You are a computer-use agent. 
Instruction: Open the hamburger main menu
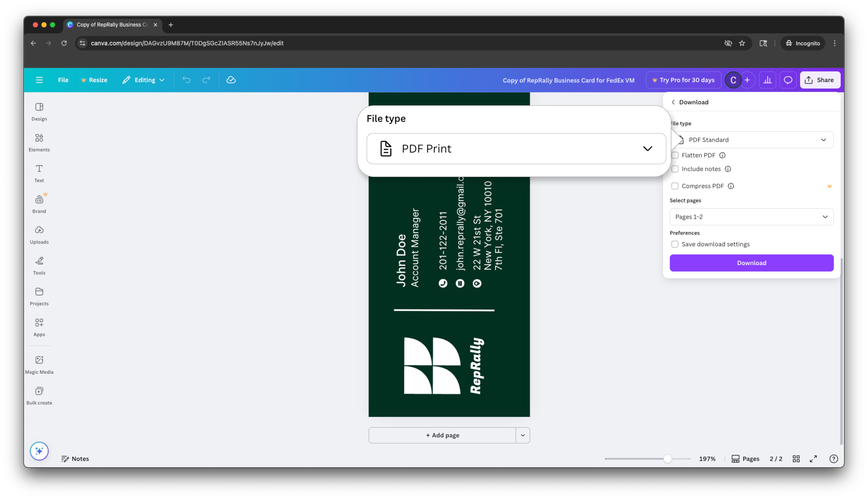pyautogui.click(x=39, y=80)
